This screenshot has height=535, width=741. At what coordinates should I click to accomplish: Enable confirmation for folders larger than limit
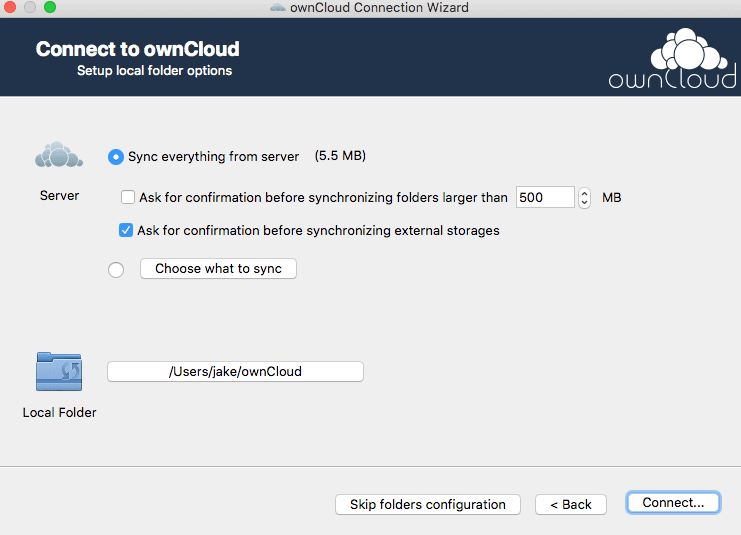tap(128, 197)
